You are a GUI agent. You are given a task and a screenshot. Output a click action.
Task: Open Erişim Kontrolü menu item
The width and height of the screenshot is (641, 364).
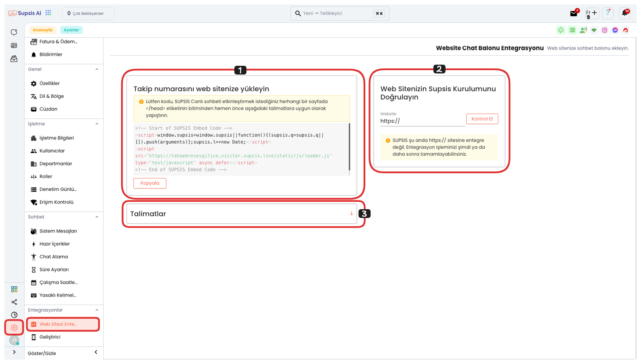point(64,202)
